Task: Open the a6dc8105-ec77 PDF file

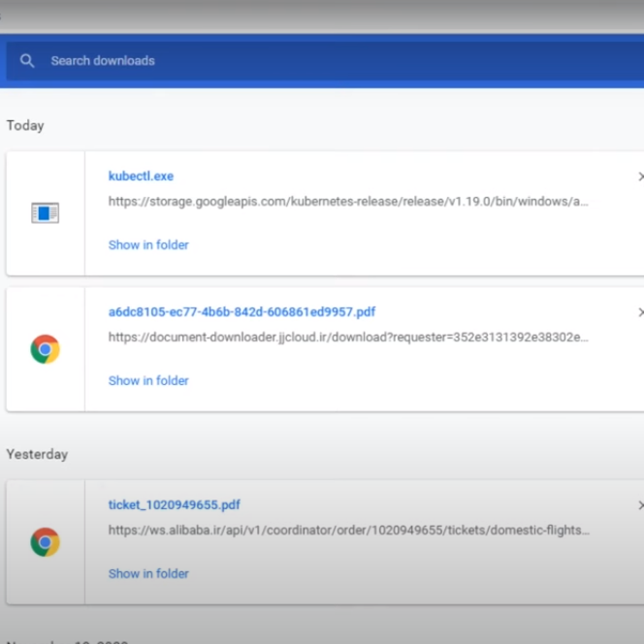Action: click(241, 312)
